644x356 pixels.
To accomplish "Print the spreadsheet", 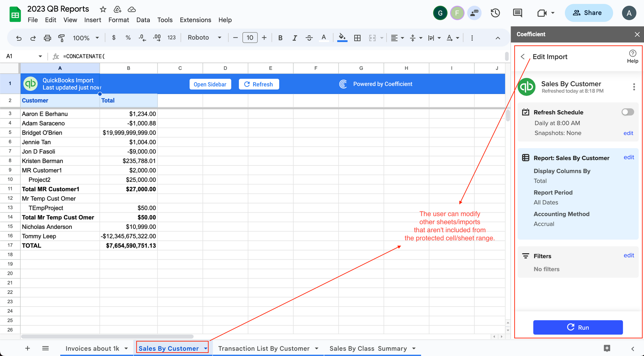I will 47,38.
